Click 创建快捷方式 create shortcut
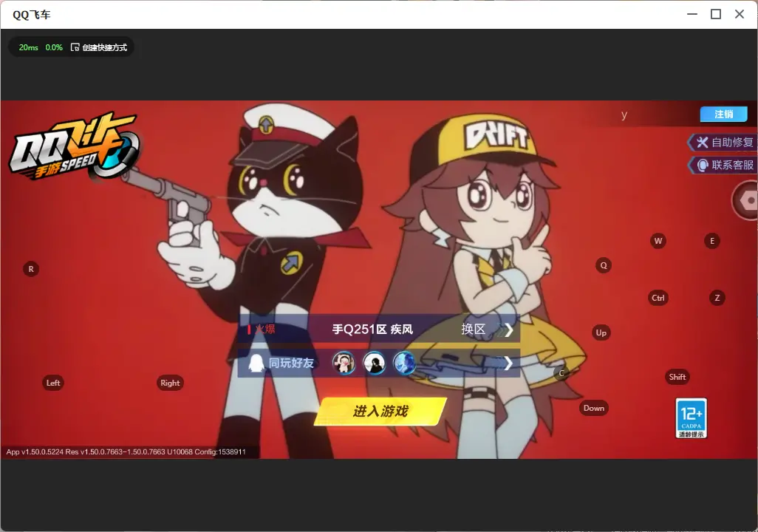 pos(99,47)
